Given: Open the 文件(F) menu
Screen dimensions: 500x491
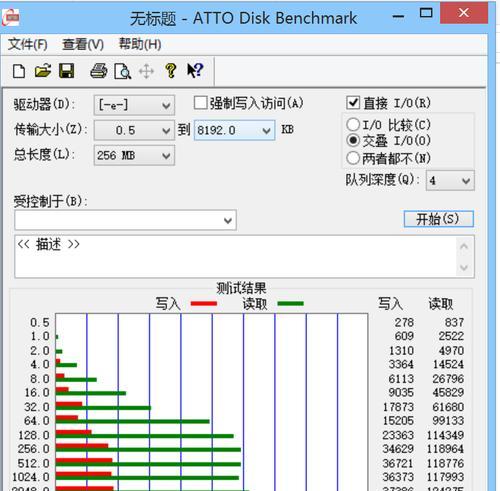Looking at the screenshot, I should coord(28,44).
